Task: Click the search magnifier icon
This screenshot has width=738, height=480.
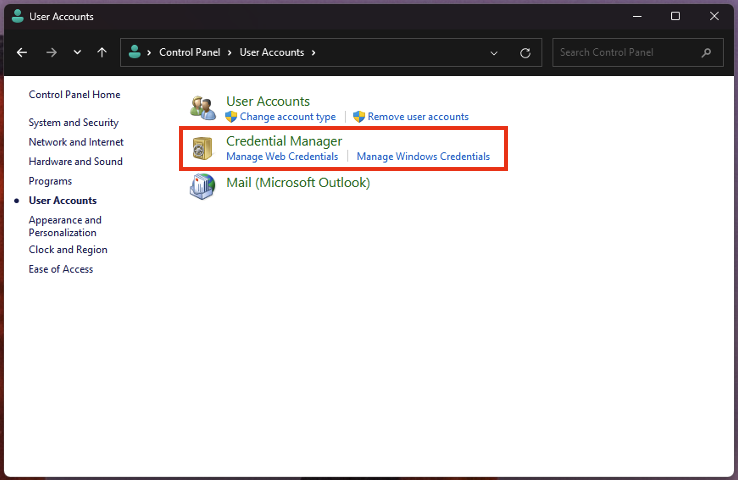Action: [x=706, y=52]
